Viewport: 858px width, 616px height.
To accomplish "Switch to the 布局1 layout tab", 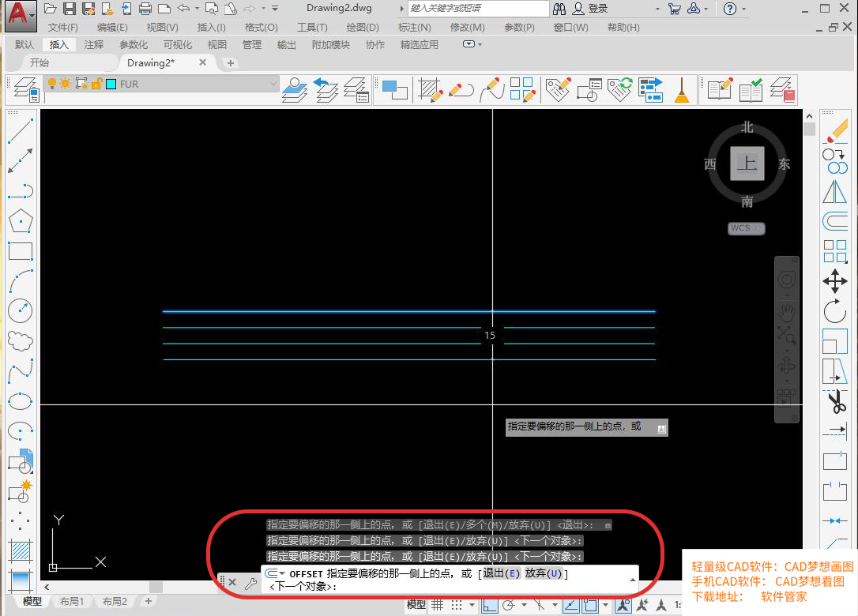I will pyautogui.click(x=72, y=601).
